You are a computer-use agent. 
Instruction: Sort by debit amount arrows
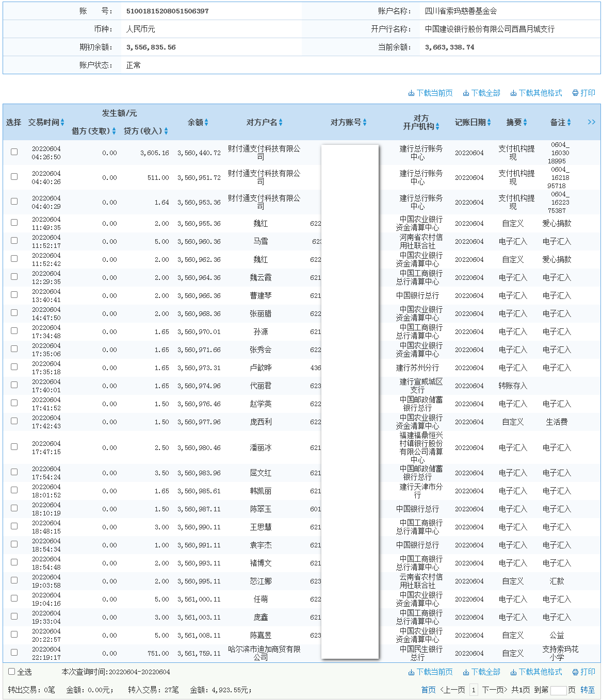point(114,131)
